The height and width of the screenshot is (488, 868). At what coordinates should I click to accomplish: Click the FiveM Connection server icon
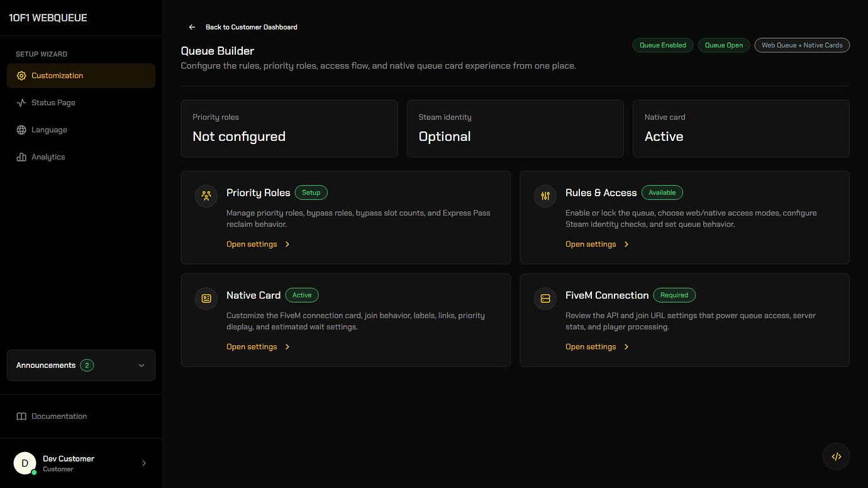point(545,298)
